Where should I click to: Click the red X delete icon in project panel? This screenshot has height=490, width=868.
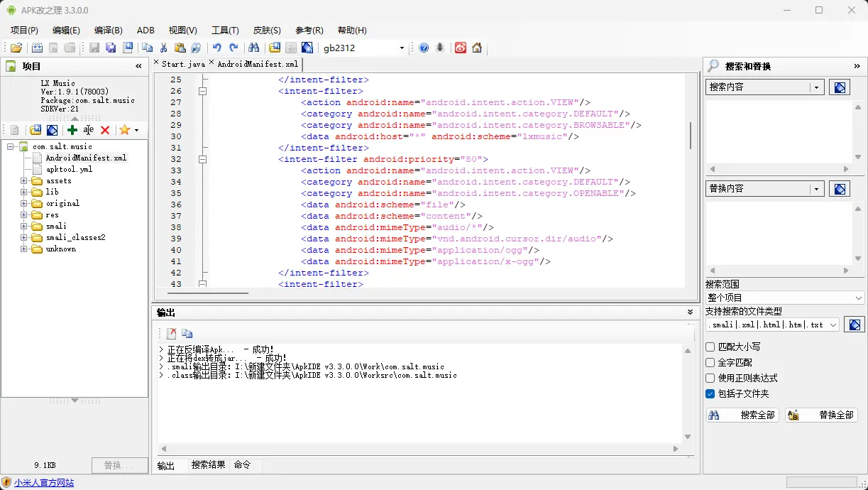(x=105, y=130)
